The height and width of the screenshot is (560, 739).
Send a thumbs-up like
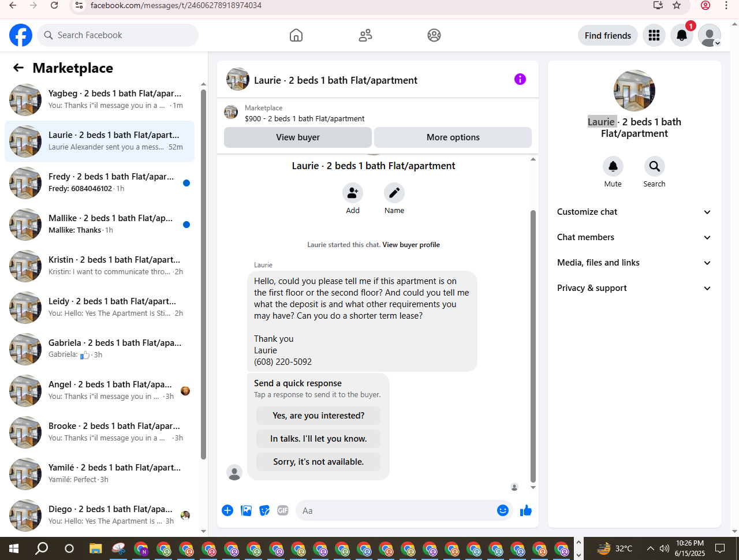[x=526, y=510]
